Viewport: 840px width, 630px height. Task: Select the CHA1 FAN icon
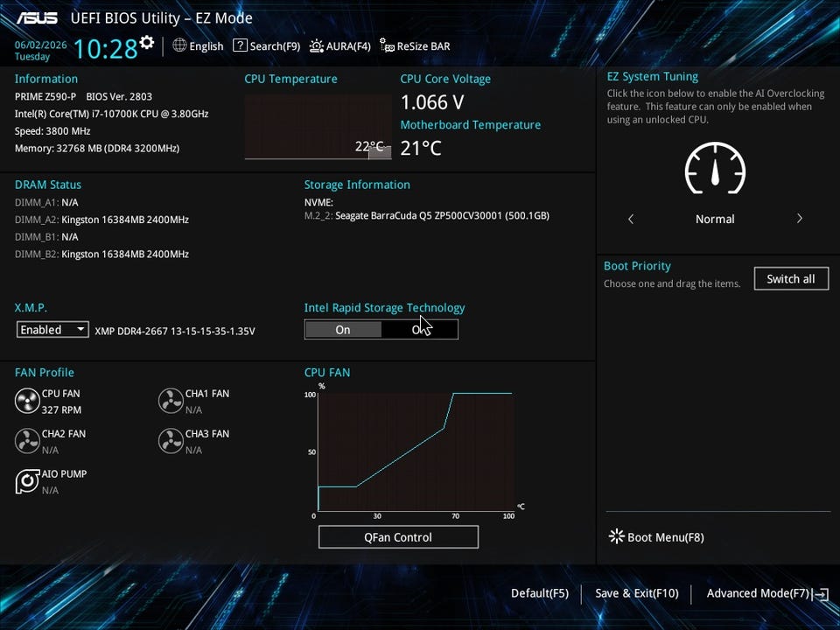[x=171, y=401]
